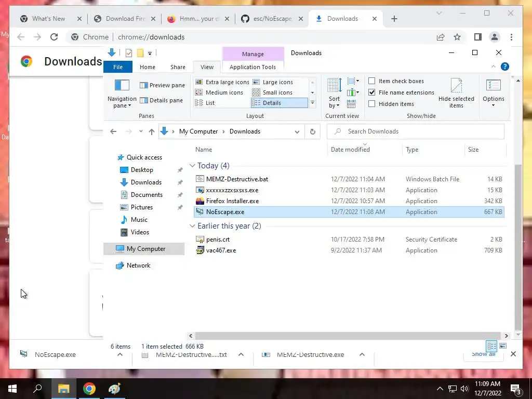Open notification center in taskbar
532x399 pixels.
[x=516, y=389]
